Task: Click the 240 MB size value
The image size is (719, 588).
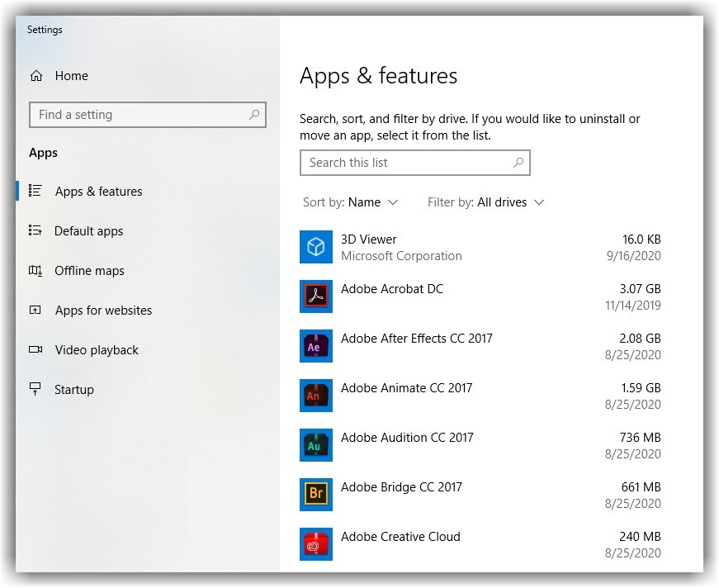Action: [x=640, y=536]
